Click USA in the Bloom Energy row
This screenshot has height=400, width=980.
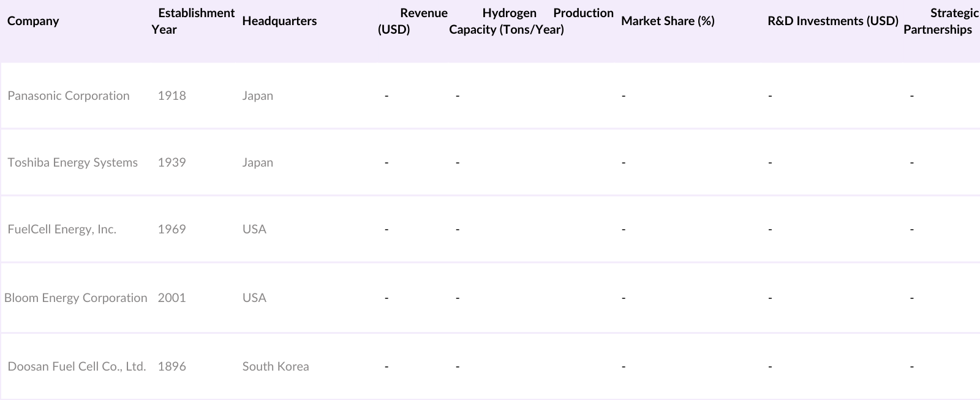click(254, 298)
